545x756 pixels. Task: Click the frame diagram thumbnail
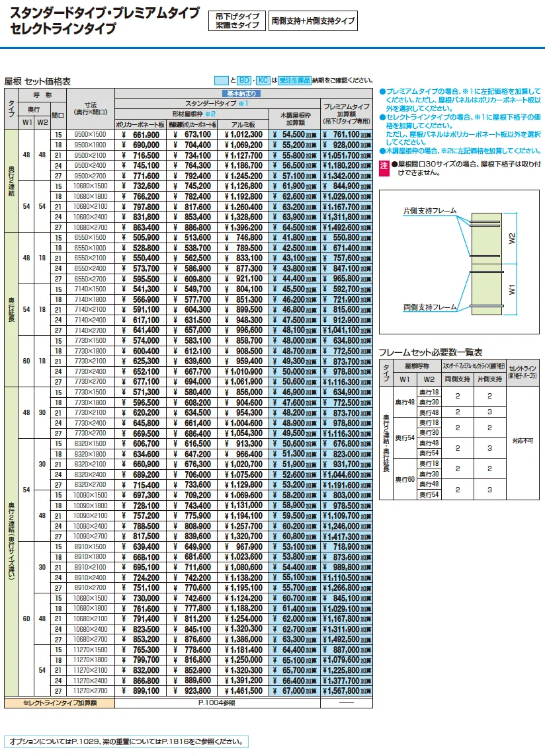pos(459,262)
